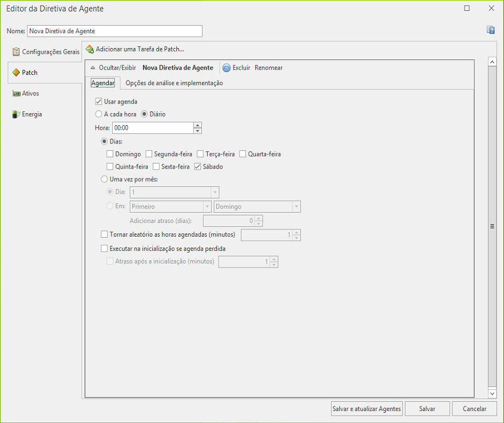504x423 pixels.
Task: Select the Diário radio button
Action: (144, 114)
